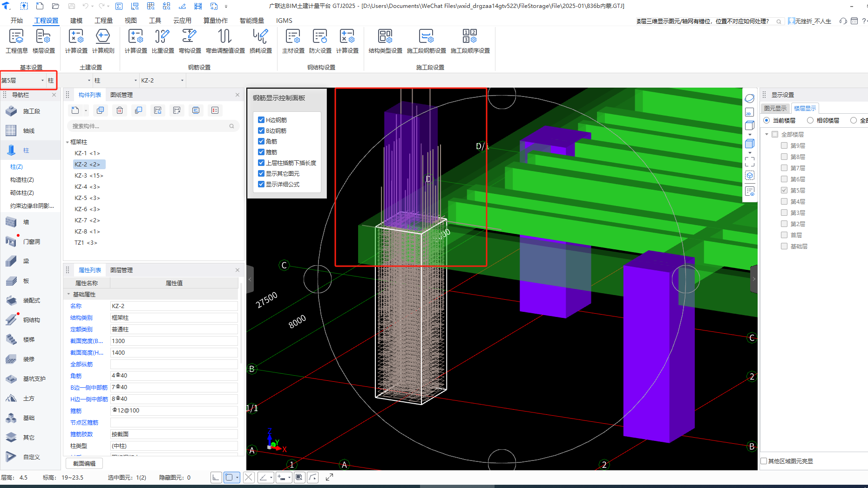Image resolution: width=868 pixels, height=488 pixels.
Task: Open 楼层设置 floor settings icon
Action: 43,41
